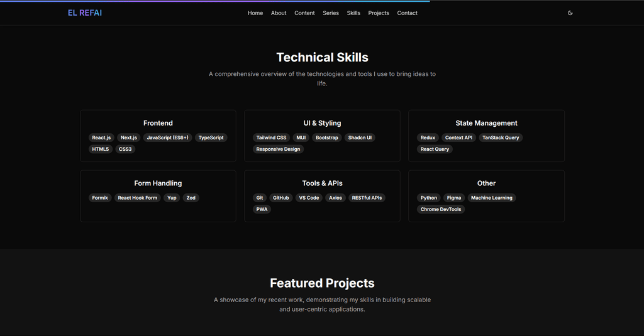
Task: Click the VS Code tag
Action: (309, 198)
